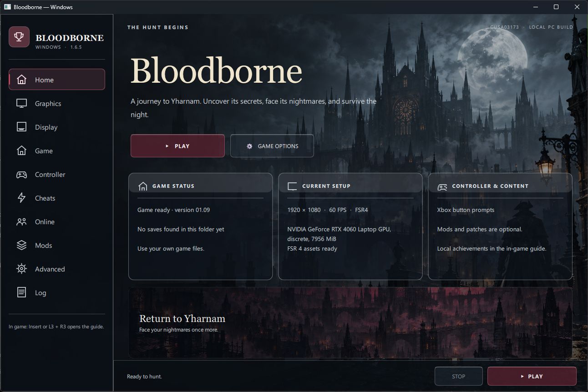Click 'Mods and patches are optional.' text
Screen dimensions: 588x392
coord(480,229)
